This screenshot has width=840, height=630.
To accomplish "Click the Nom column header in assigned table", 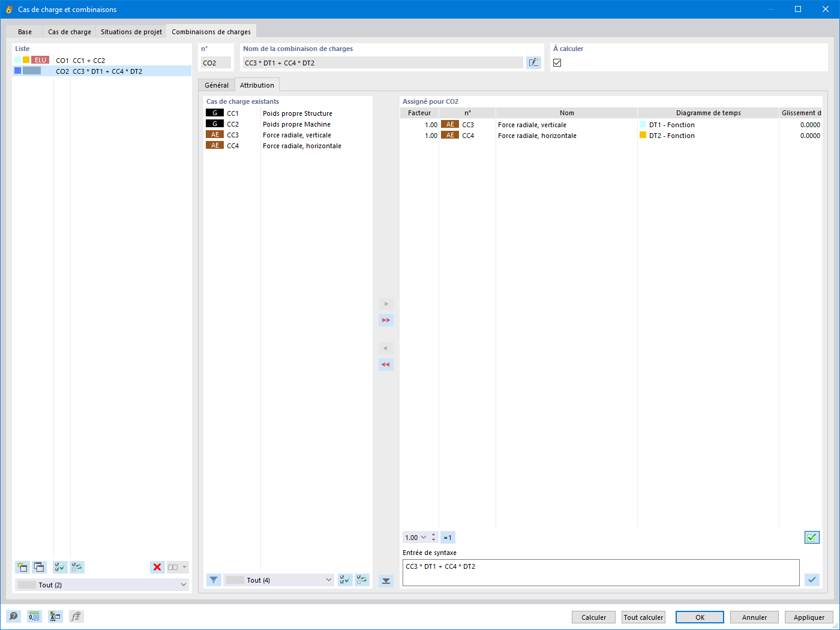I will tap(567, 113).
